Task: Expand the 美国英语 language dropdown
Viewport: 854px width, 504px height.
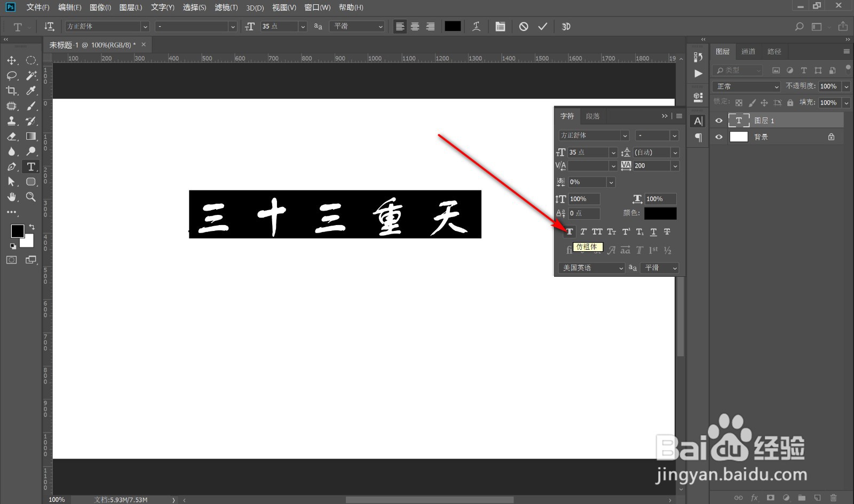Action: click(592, 268)
